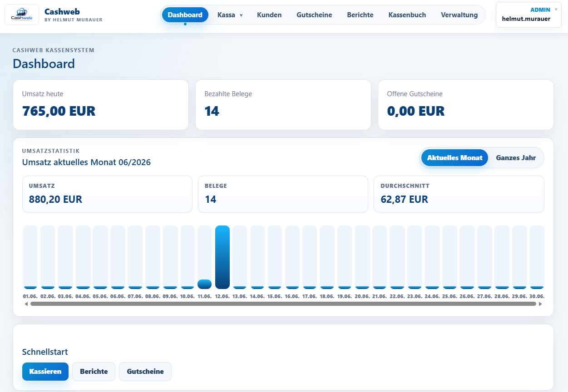Open Berichte in top navigation
This screenshot has width=568, height=392.
pos(360,15)
